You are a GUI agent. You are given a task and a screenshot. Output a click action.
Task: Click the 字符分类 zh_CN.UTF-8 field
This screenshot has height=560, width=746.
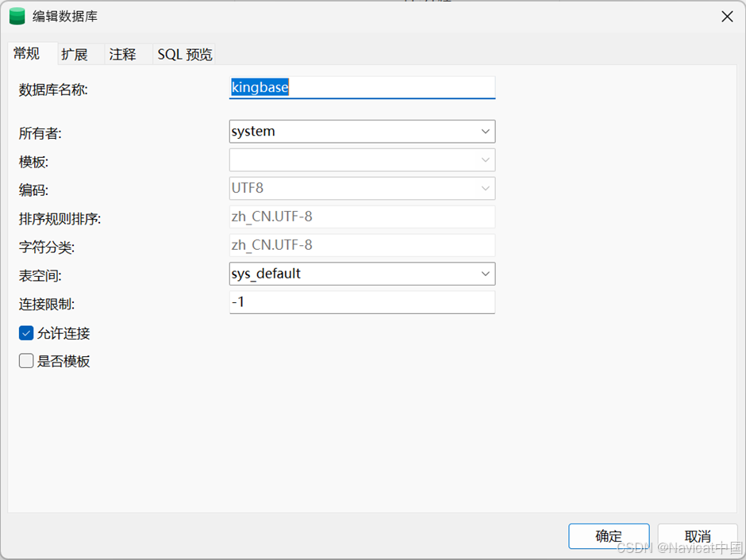[362, 245]
